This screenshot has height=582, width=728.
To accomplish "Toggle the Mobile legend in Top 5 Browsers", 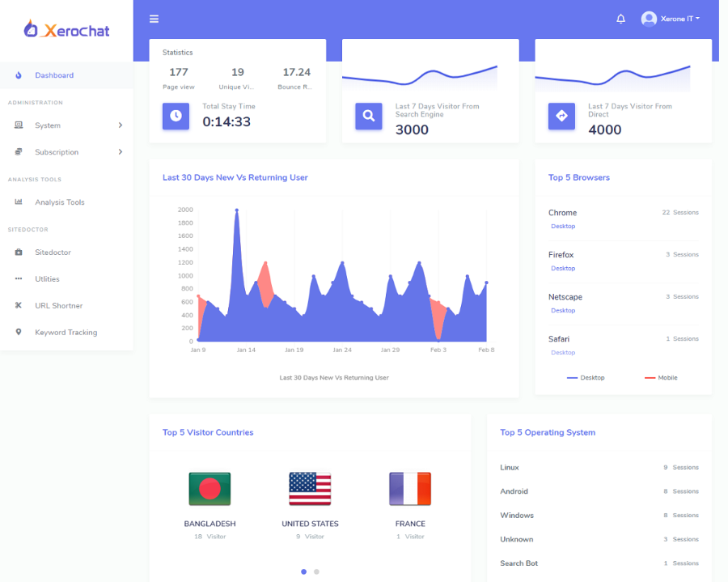I will point(661,378).
